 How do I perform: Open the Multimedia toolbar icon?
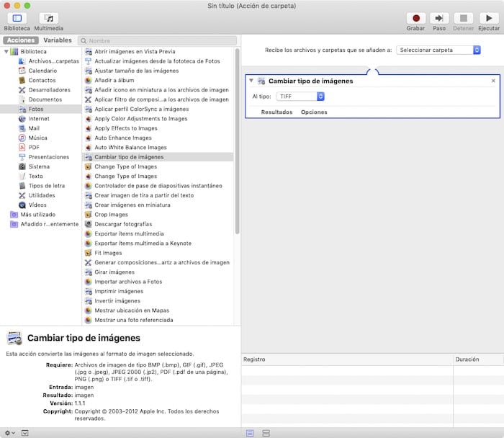(49, 18)
